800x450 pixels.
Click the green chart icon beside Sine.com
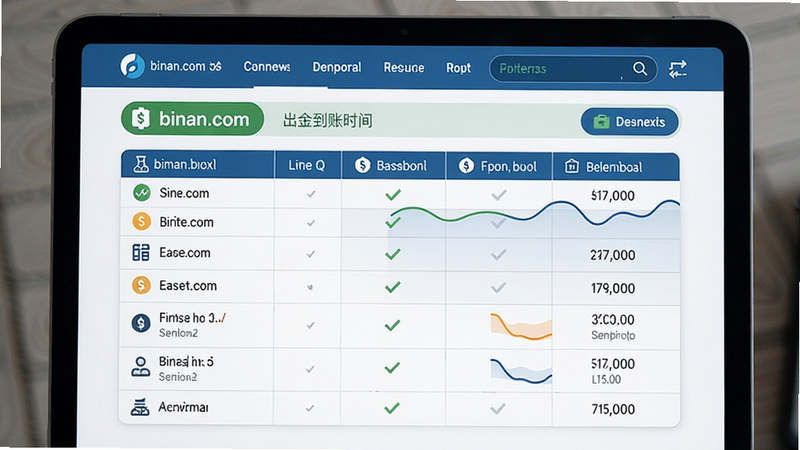pyautogui.click(x=141, y=193)
